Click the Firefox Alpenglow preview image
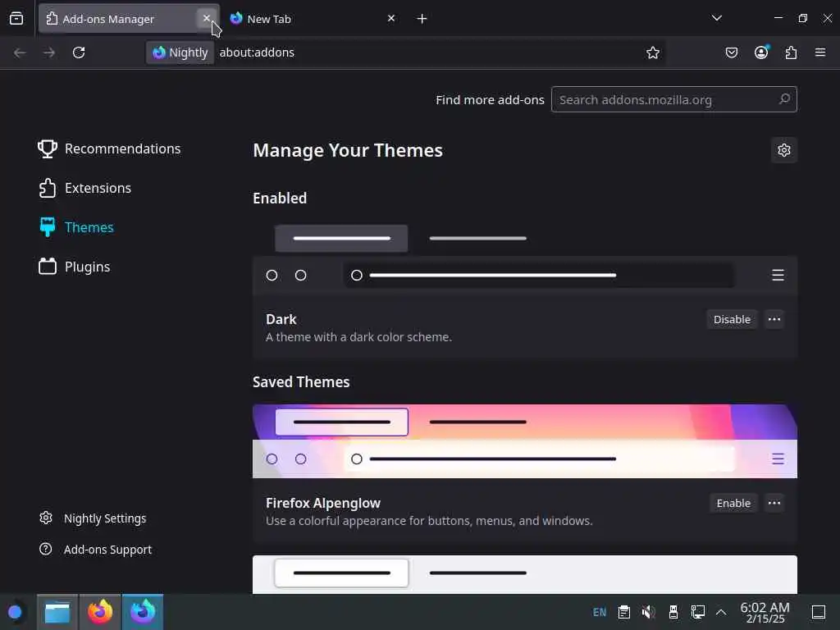The image size is (840, 630). click(x=525, y=441)
